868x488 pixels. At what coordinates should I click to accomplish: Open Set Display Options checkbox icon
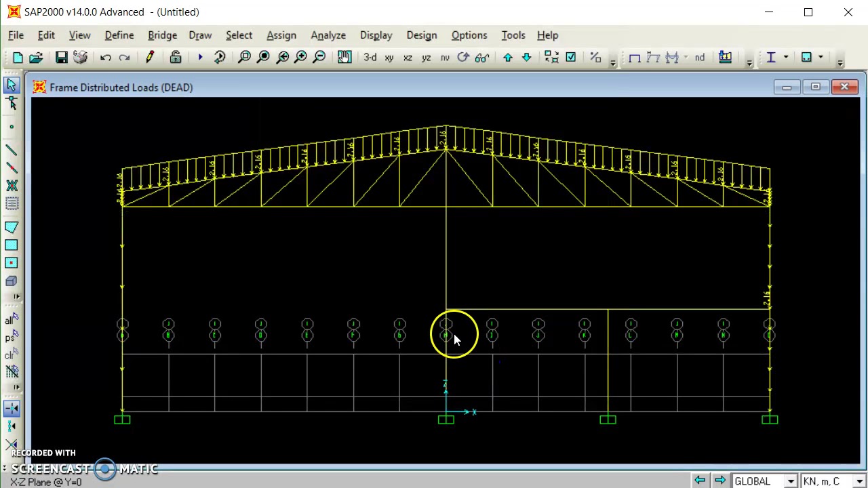(570, 58)
